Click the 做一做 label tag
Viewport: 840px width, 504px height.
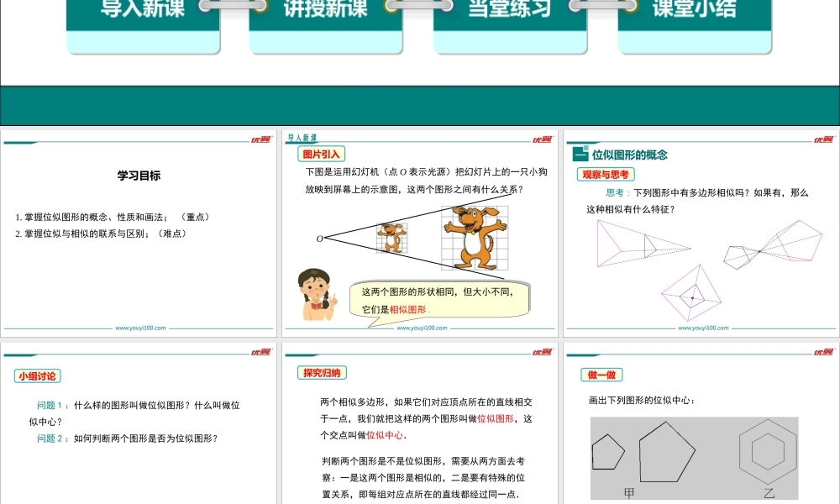pyautogui.click(x=601, y=375)
